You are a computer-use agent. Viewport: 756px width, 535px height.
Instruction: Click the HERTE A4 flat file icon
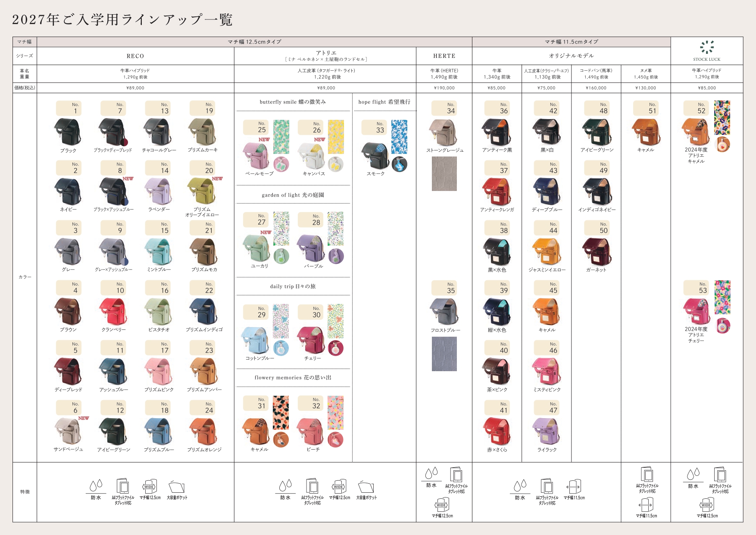[x=456, y=475]
